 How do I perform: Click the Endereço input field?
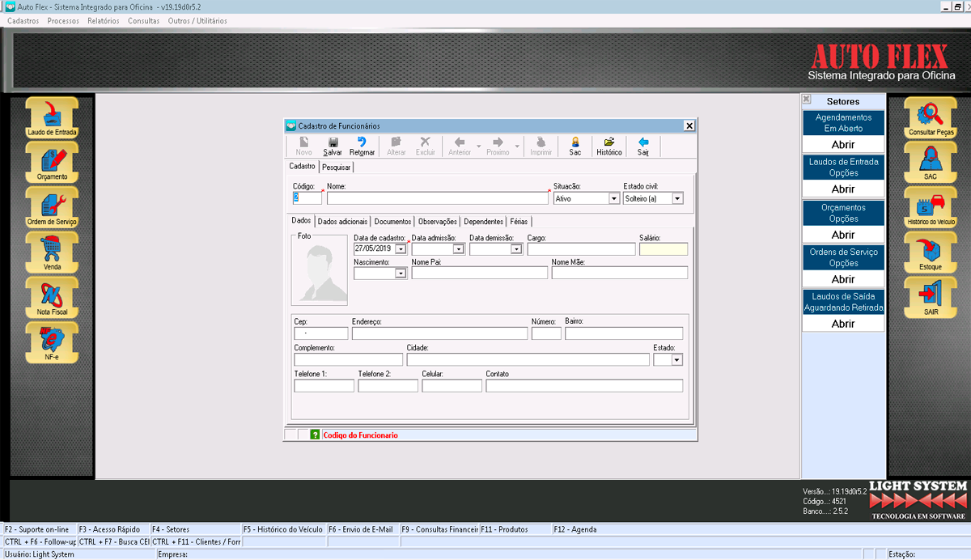439,333
